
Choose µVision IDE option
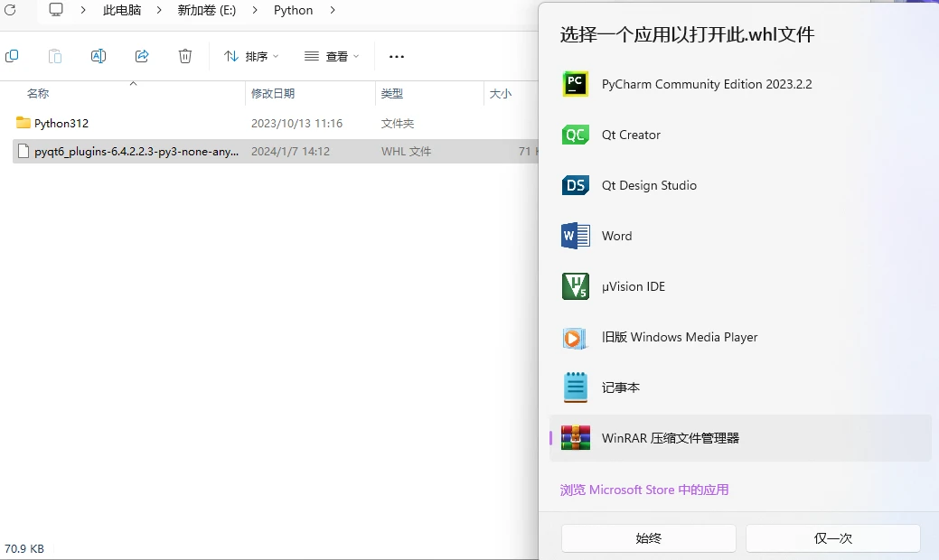tap(740, 286)
